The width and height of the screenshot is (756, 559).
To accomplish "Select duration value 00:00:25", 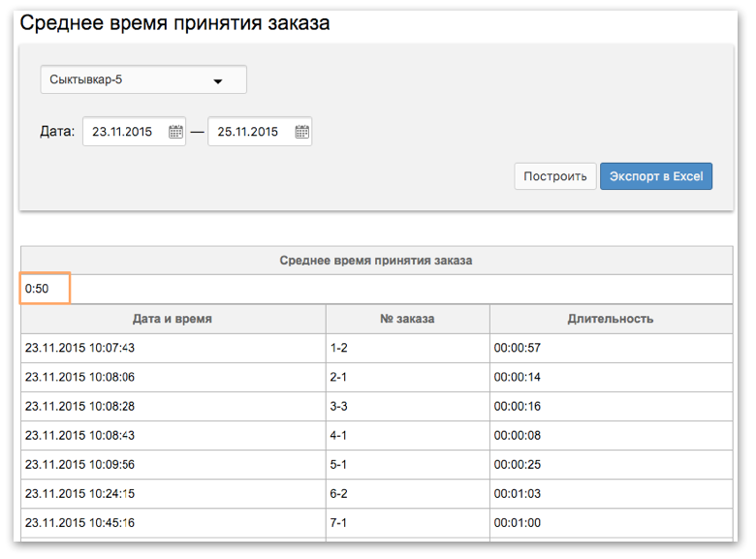I will click(x=518, y=465).
